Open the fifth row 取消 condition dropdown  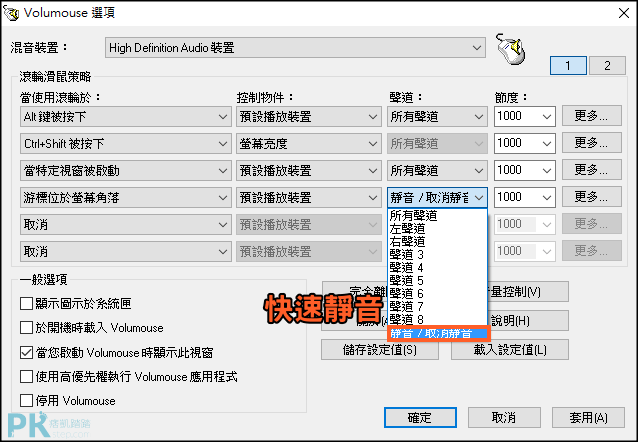tap(125, 225)
